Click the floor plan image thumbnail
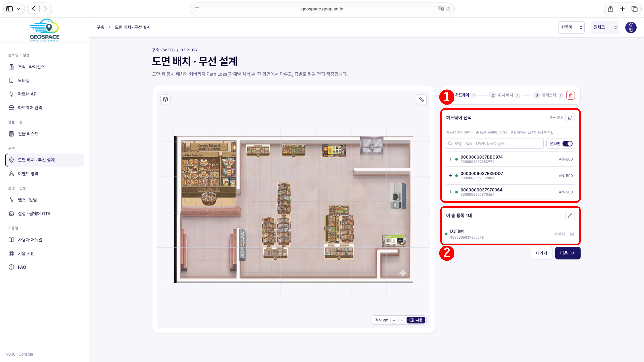This screenshot has height=362, width=644. [293, 209]
